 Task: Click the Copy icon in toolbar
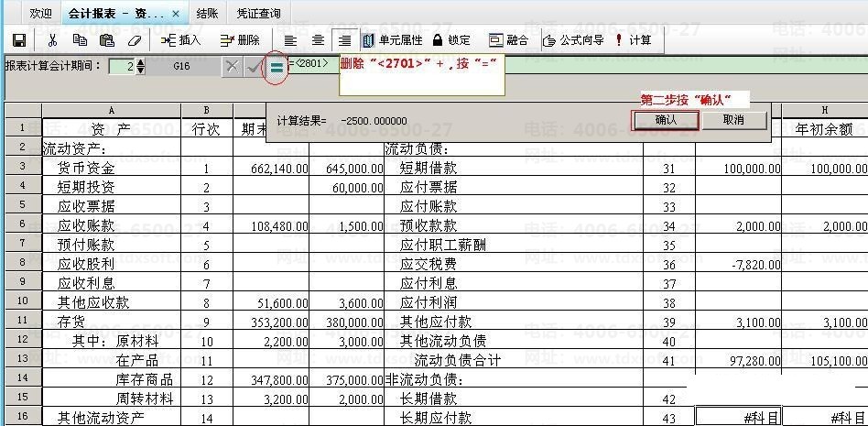(80, 40)
